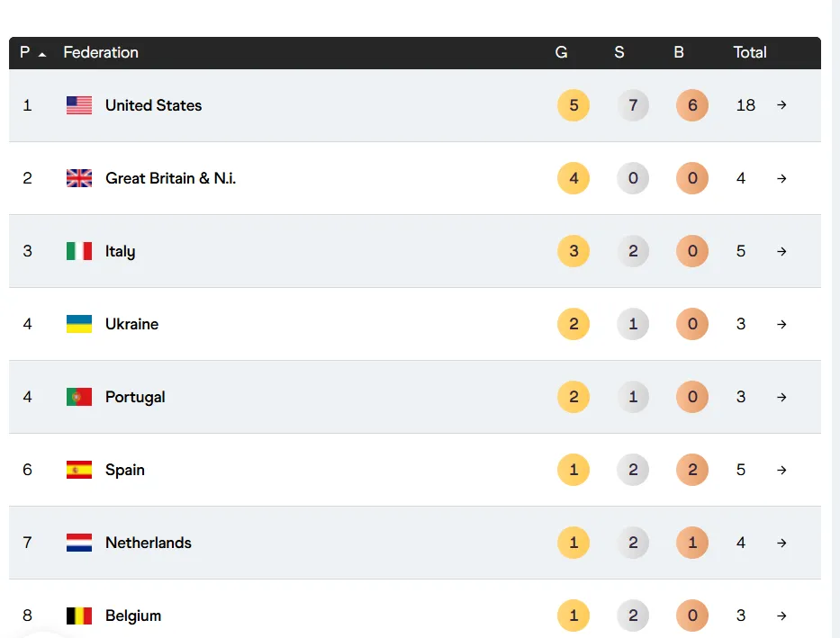The height and width of the screenshot is (638, 840).
Task: Expand Belgium row arrow
Action: 781,616
